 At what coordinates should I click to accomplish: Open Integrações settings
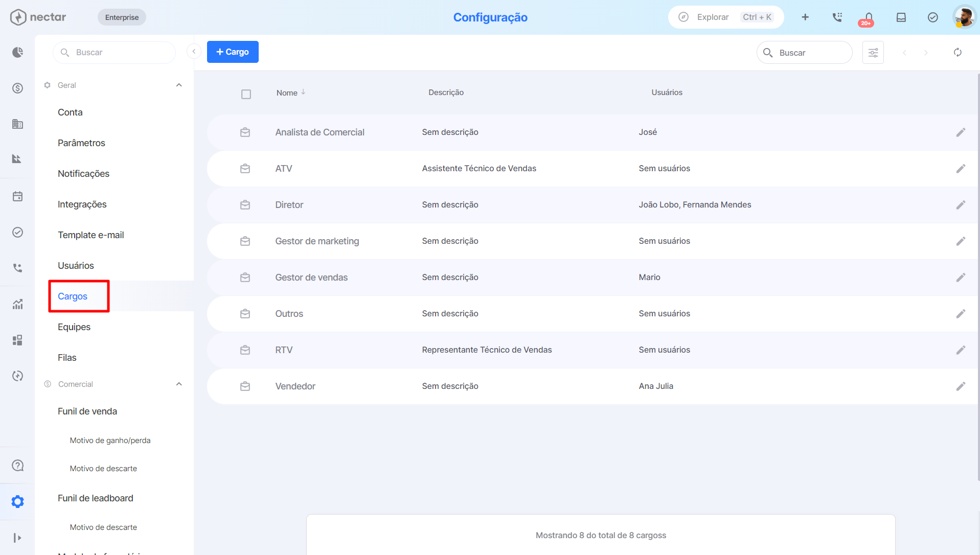(x=82, y=204)
